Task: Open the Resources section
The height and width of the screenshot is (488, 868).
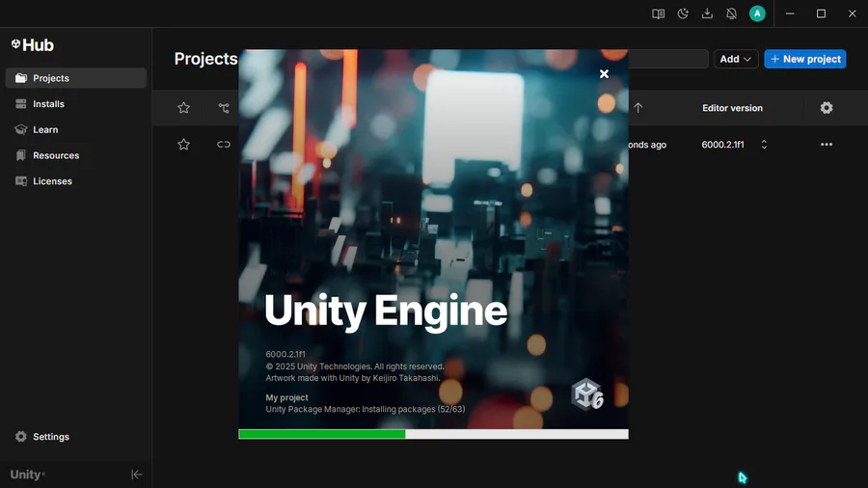Action: tap(76, 155)
